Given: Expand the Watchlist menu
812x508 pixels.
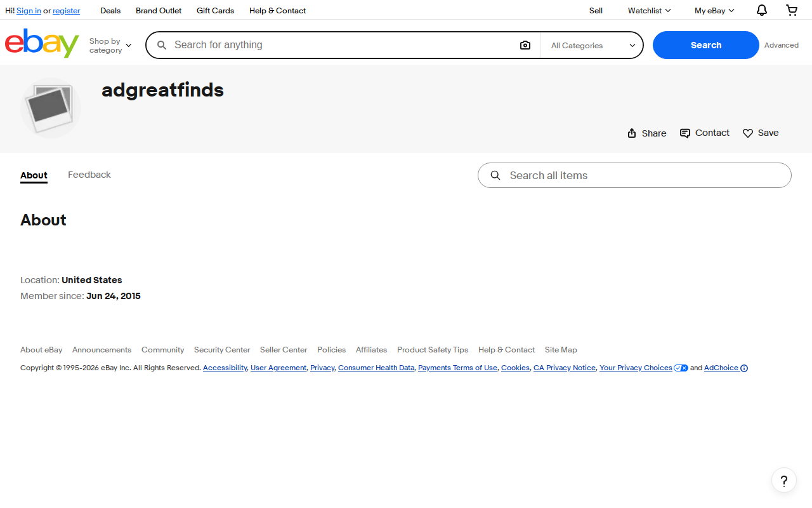Looking at the screenshot, I should click(x=649, y=10).
